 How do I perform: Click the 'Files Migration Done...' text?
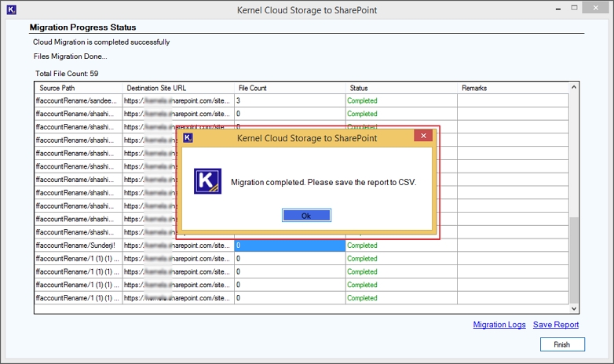click(70, 56)
